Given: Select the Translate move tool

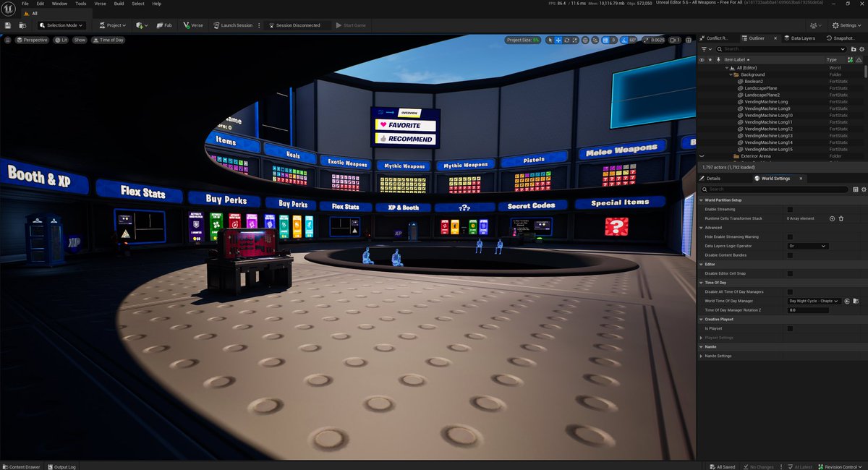Looking at the screenshot, I should point(558,40).
